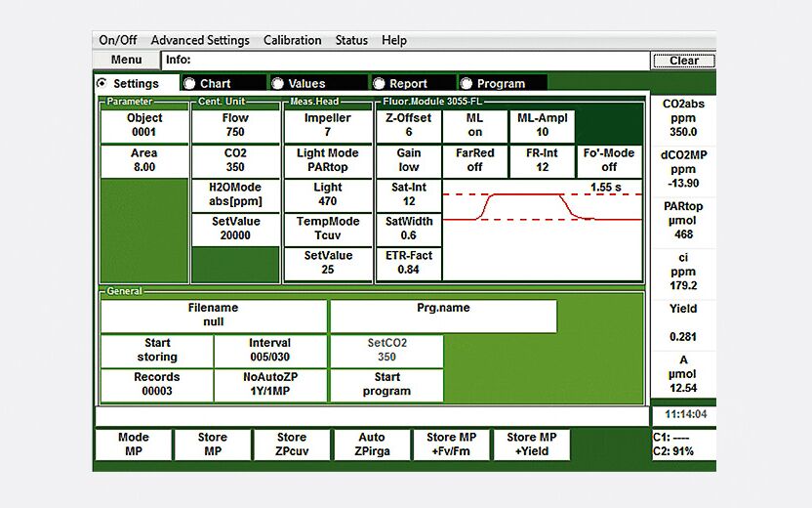Screen dimensions: 812x508
Task: Click the Start program button
Action: 386,385
